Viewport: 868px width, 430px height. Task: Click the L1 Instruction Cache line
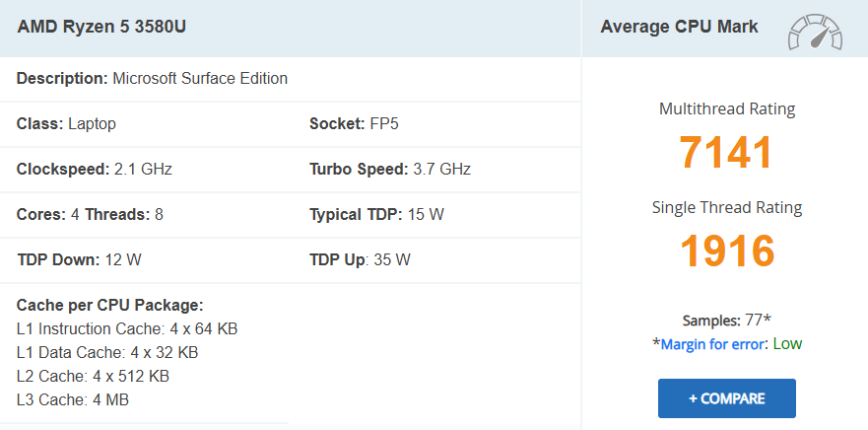point(127,328)
